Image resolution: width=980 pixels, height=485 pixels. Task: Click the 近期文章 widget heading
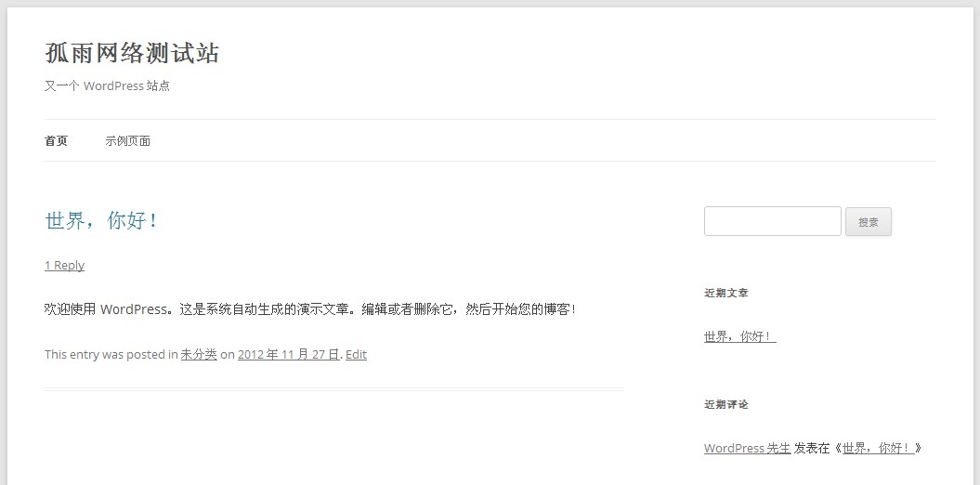pos(726,293)
